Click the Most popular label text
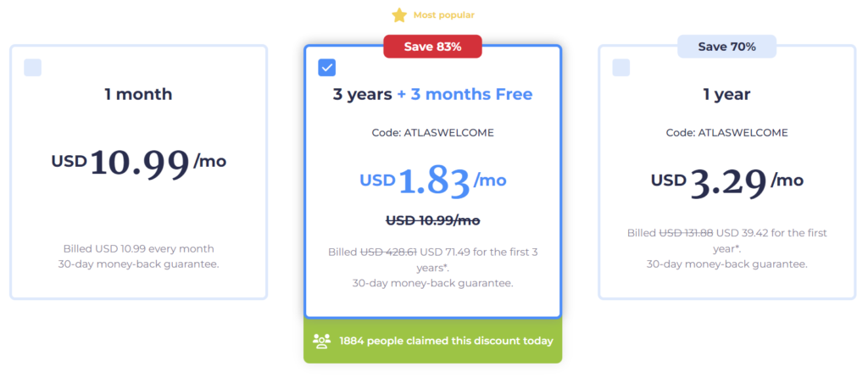Screen dimensions: 868x383 point(443,14)
